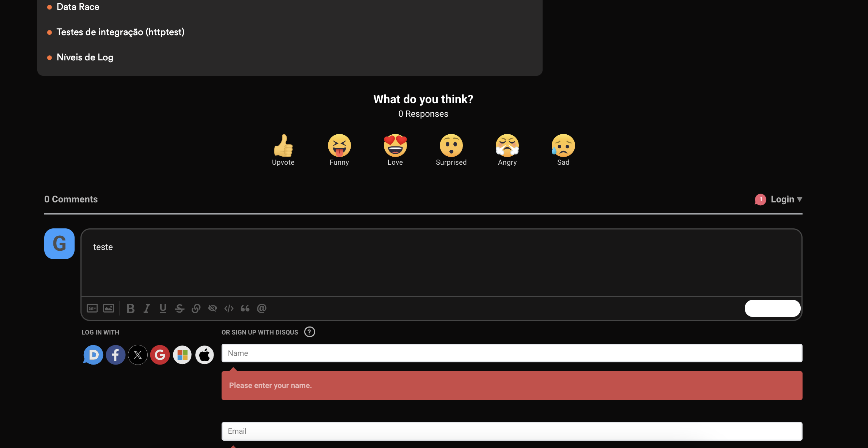This screenshot has height=448, width=868.
Task: Log in with Google account
Action: point(160,355)
